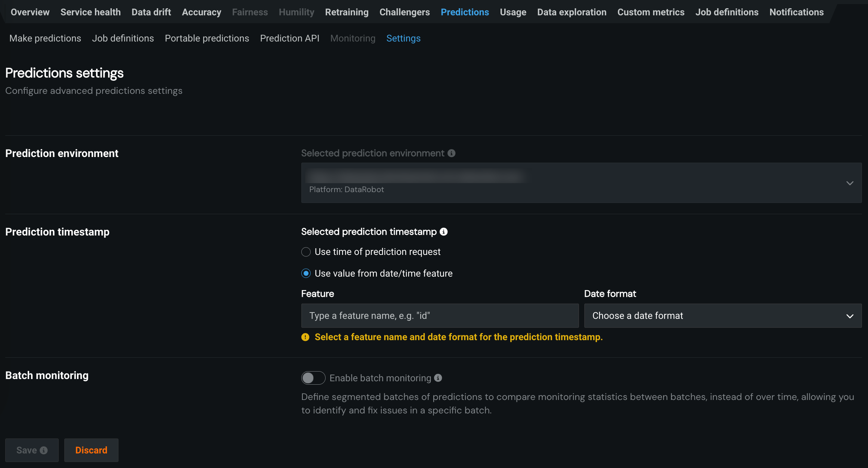The image size is (868, 468).
Task: Open the Challengers tab
Action: pos(404,12)
